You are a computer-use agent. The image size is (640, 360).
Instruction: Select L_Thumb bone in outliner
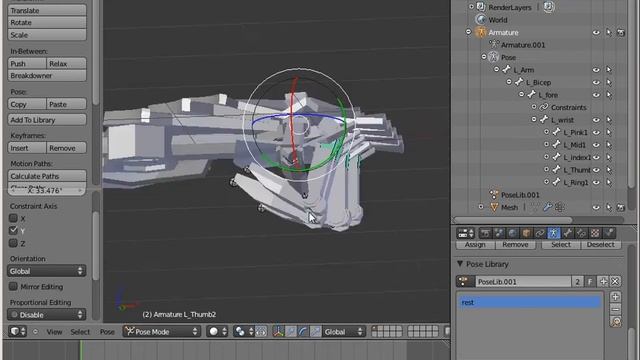pyautogui.click(x=576, y=170)
